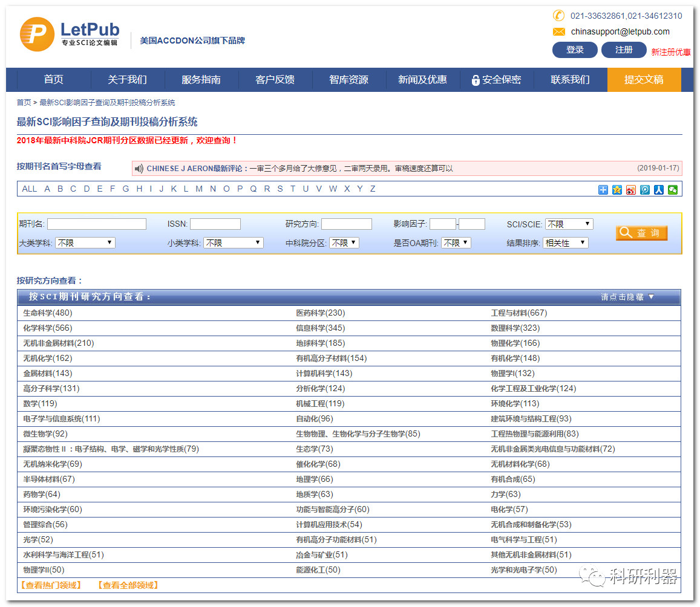Share to QQ Zone via star icon
The height and width of the screenshot is (607, 700).
click(617, 190)
